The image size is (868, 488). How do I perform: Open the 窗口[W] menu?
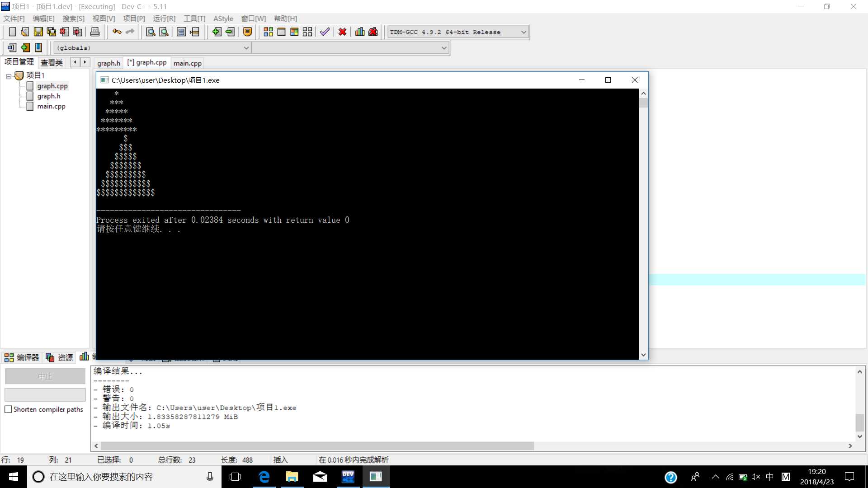point(253,19)
